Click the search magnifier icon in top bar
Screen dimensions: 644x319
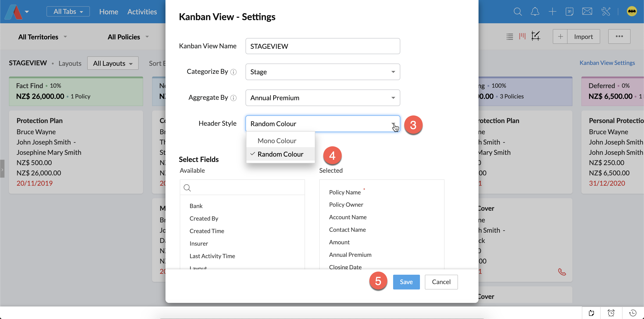click(x=517, y=11)
